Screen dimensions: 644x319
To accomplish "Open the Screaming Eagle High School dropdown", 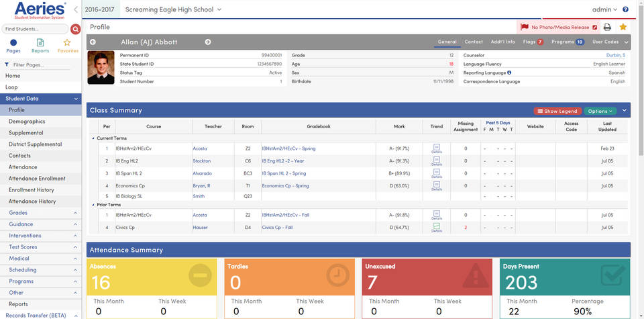I will click(177, 9).
